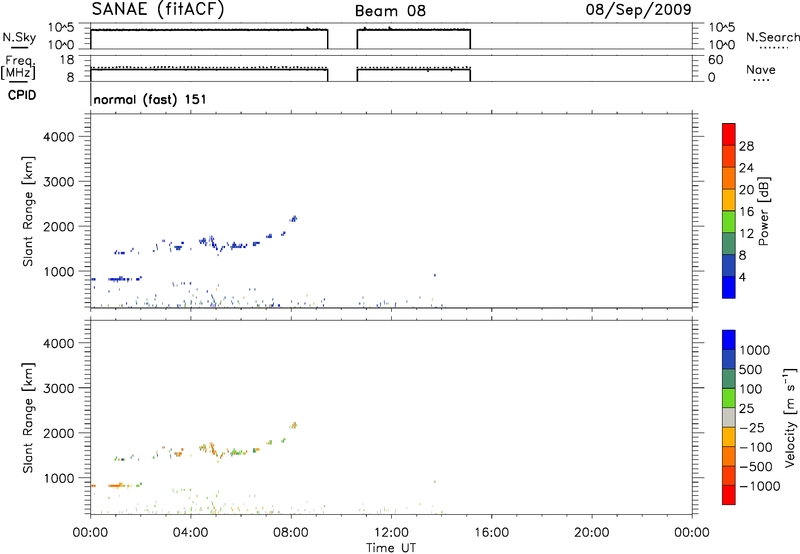The width and height of the screenshot is (800, 554).
Task: Click the isolated power echo near 14:00
Action: pos(435,275)
